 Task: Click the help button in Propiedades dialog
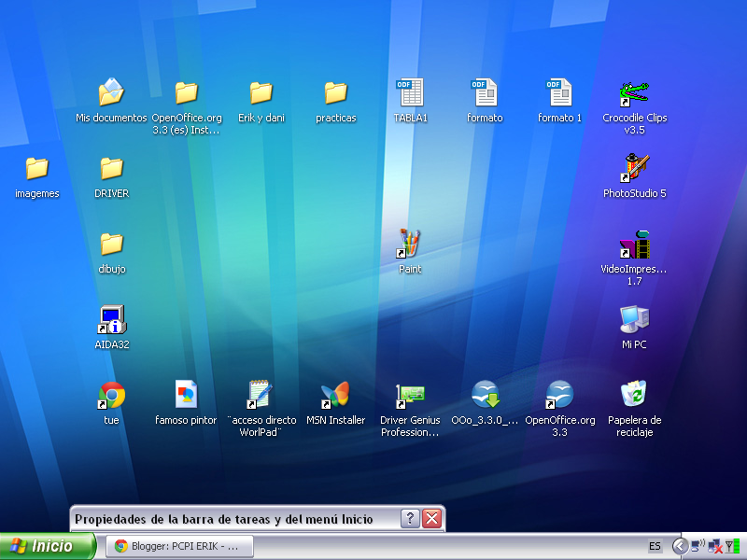click(410, 518)
